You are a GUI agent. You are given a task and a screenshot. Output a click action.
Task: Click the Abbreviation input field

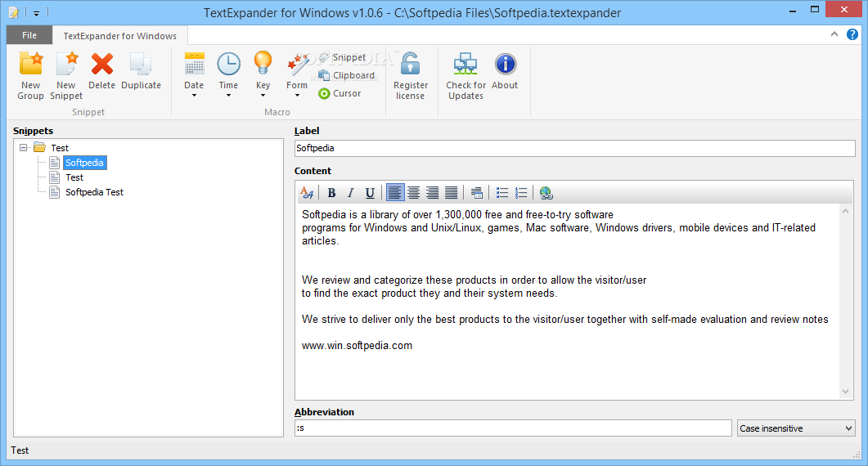(513, 428)
